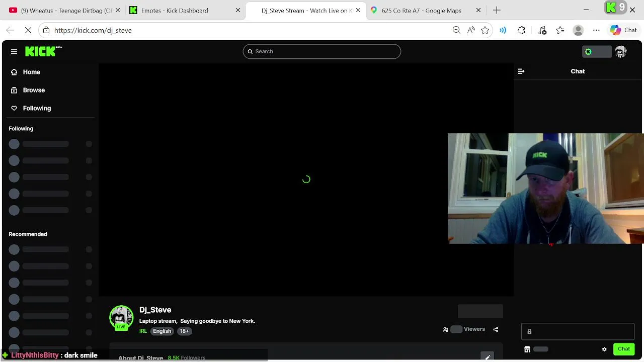Click the chat message input box
Viewport: 644px width, 362px height.
578,331
